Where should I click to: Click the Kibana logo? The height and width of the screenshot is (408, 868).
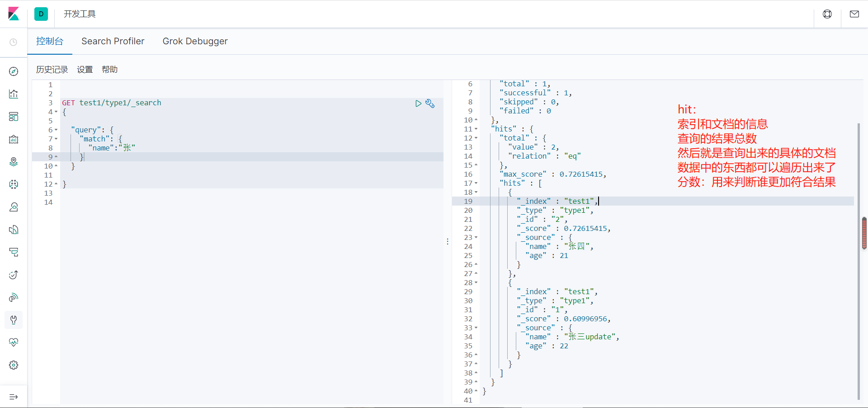pyautogui.click(x=14, y=14)
